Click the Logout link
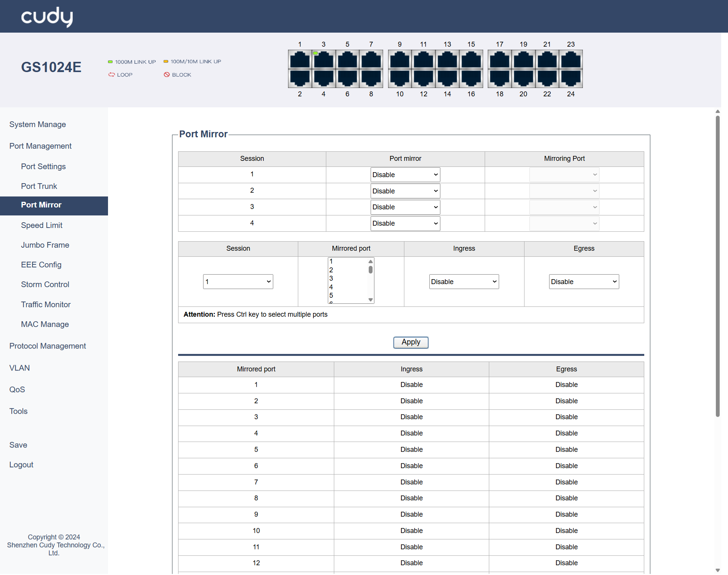This screenshot has height=575, width=728. pos(21,465)
